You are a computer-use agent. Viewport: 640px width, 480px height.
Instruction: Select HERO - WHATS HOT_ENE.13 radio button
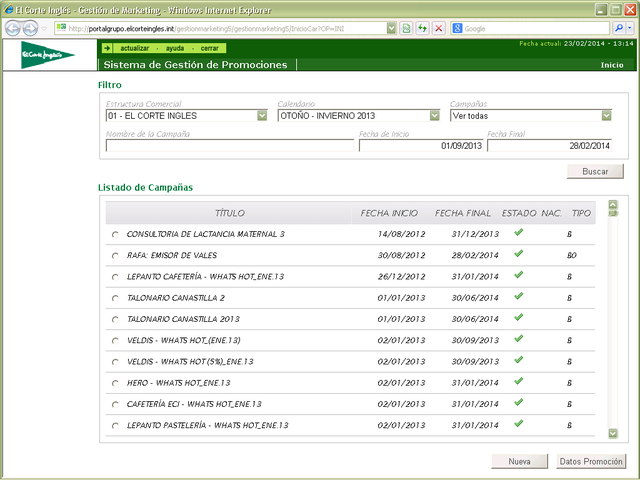(115, 383)
